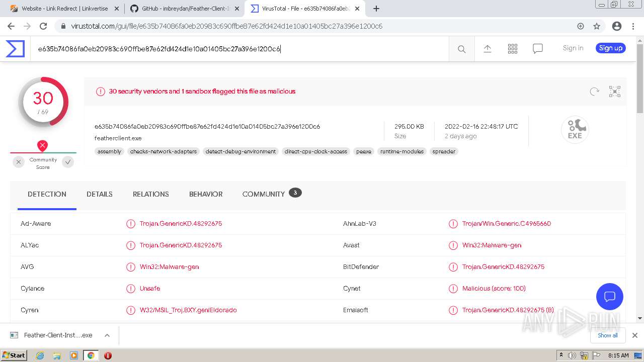
Task: Expand the Feather-Client-Inst download options chevron
Action: (x=107, y=335)
